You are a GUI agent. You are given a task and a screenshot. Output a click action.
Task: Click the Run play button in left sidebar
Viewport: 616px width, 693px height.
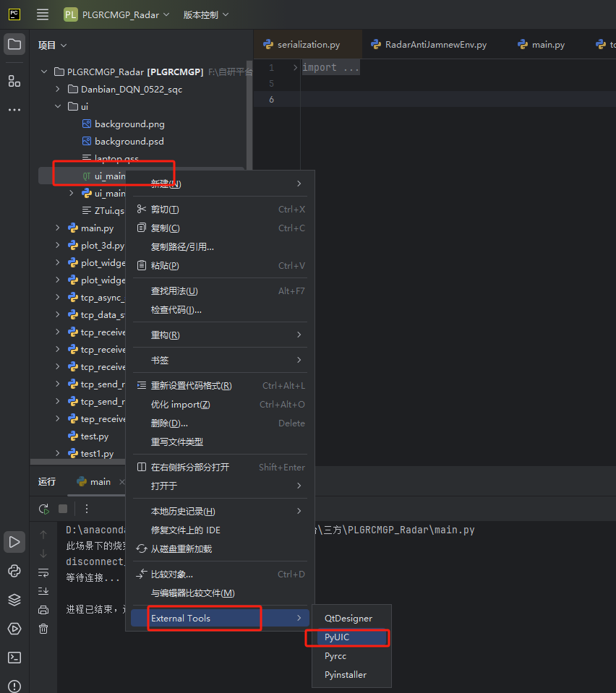pos(14,542)
